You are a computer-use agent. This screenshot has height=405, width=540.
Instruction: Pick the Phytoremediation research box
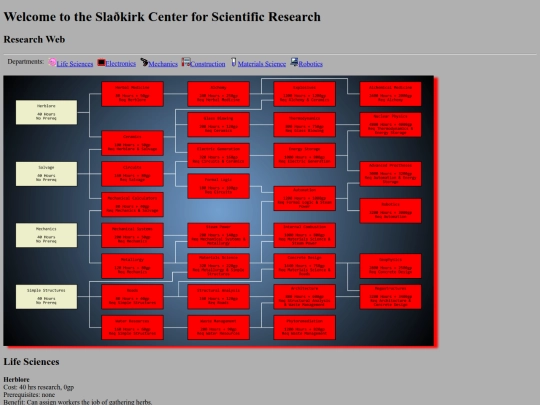[x=304, y=328]
